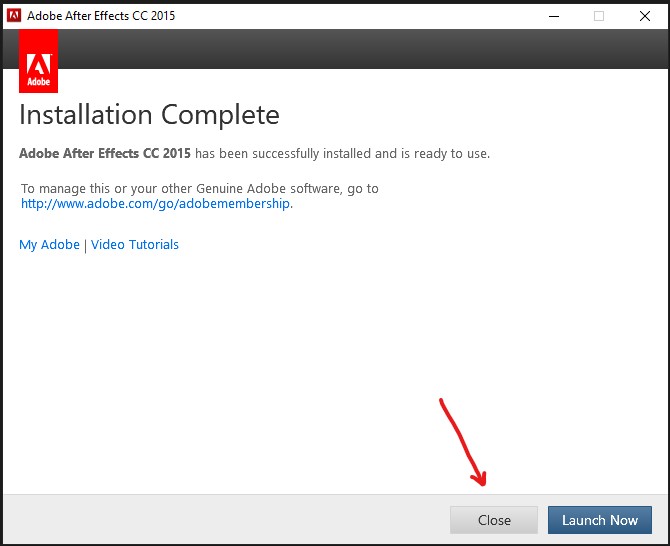
Task: Click the empty gray footer area left of Close
Action: pos(220,520)
